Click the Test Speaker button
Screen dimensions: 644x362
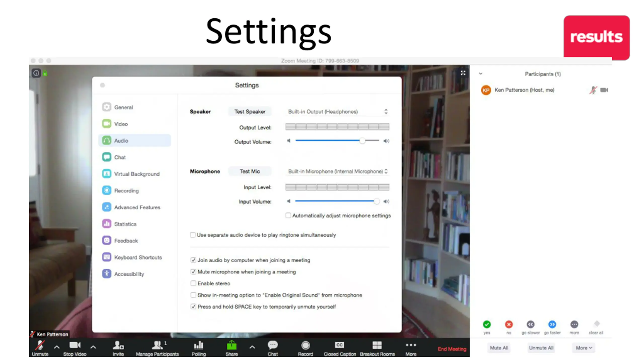coord(250,112)
